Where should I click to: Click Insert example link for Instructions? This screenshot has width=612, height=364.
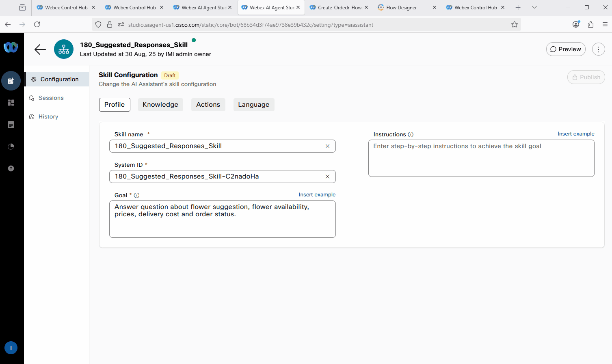pos(575,134)
